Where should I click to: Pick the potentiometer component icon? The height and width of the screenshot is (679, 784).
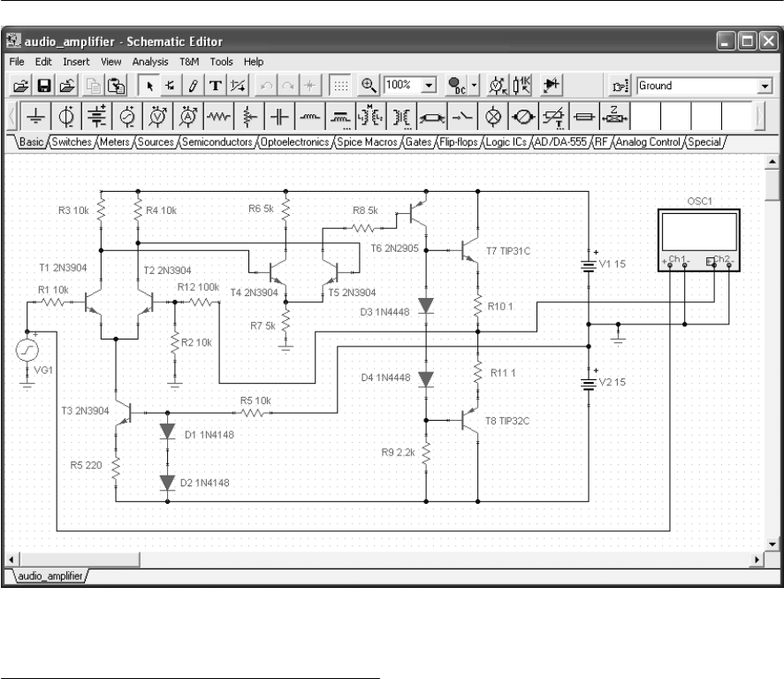point(249,117)
